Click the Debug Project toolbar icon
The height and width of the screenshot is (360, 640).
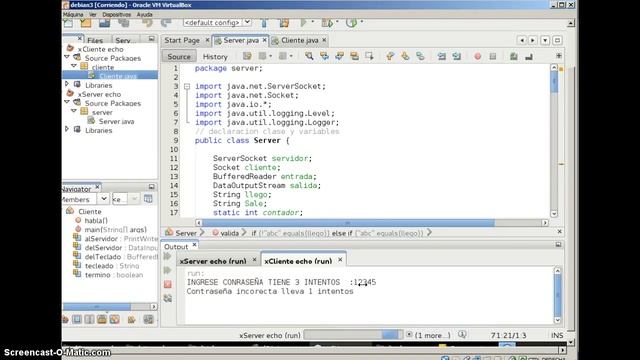pyautogui.click(x=327, y=23)
